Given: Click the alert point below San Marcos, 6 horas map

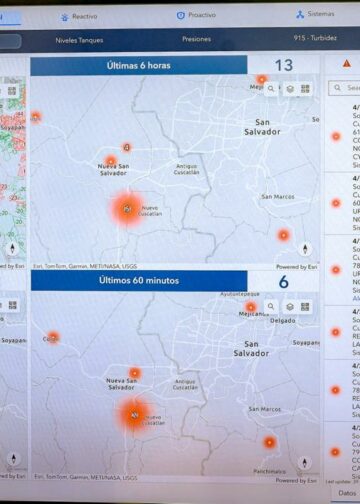Looking at the screenshot, I should coord(283,235).
